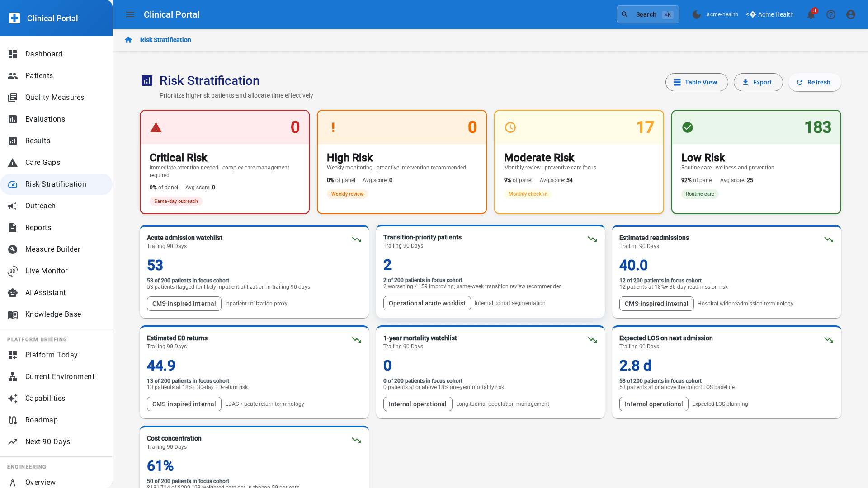This screenshot has width=868, height=488.
Task: Open Roadmap under Platform Briefing
Action: click(x=41, y=420)
